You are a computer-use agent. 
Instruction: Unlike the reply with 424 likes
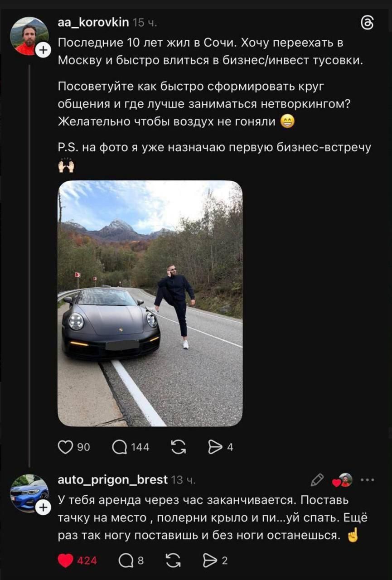[x=66, y=561]
